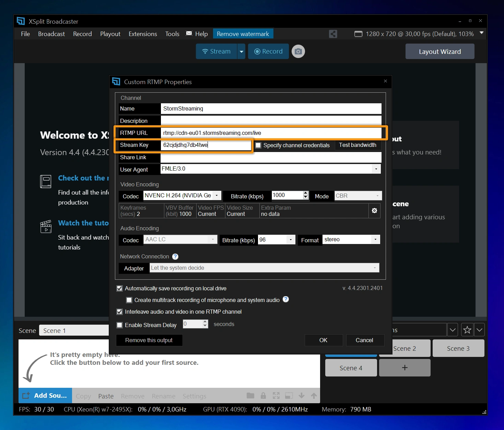Open the Adapter selection dropdown
504x430 pixels.
click(375, 268)
